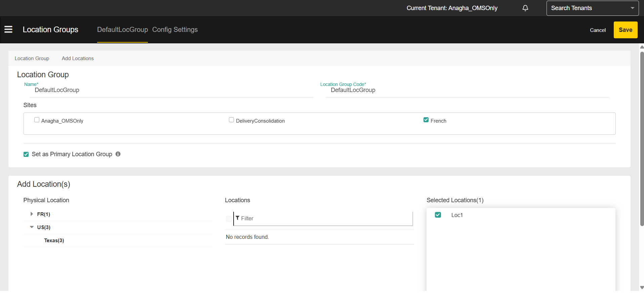The height and width of the screenshot is (305, 644).
Task: Click the Loc1 label text
Action: coord(457,215)
